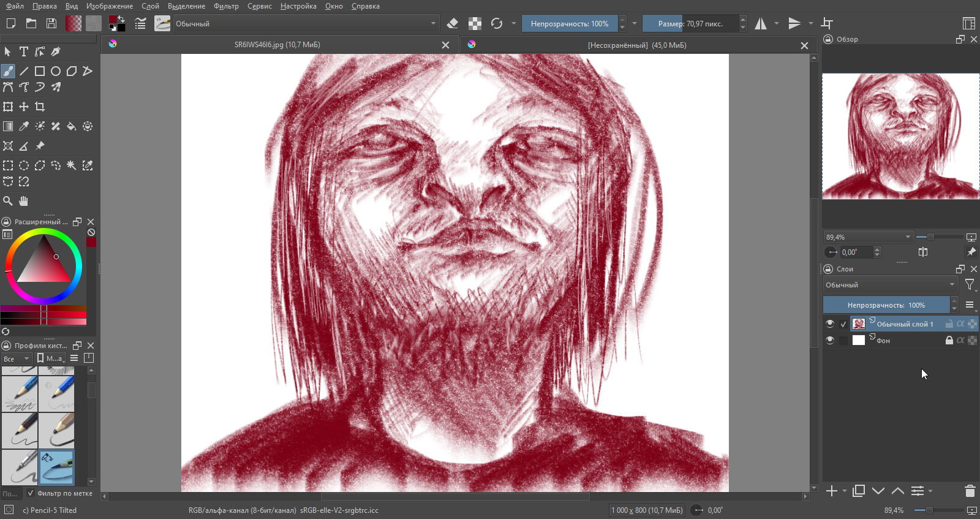Adjust the layer Непрозрачность slider
Image resolution: width=980 pixels, height=519 pixels.
(x=886, y=305)
